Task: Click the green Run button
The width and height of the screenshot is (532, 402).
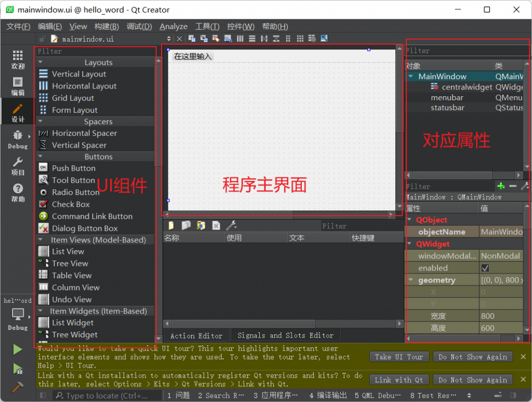Action: [17, 349]
